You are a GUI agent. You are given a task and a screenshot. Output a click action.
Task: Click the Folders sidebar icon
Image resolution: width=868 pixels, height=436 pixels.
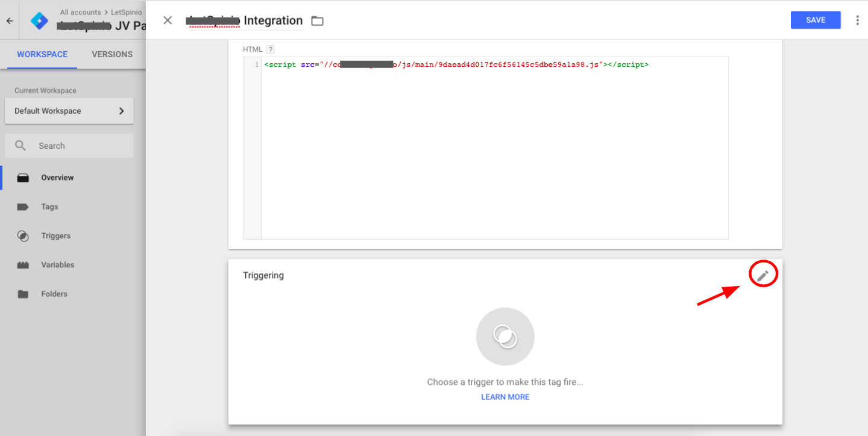click(x=23, y=294)
